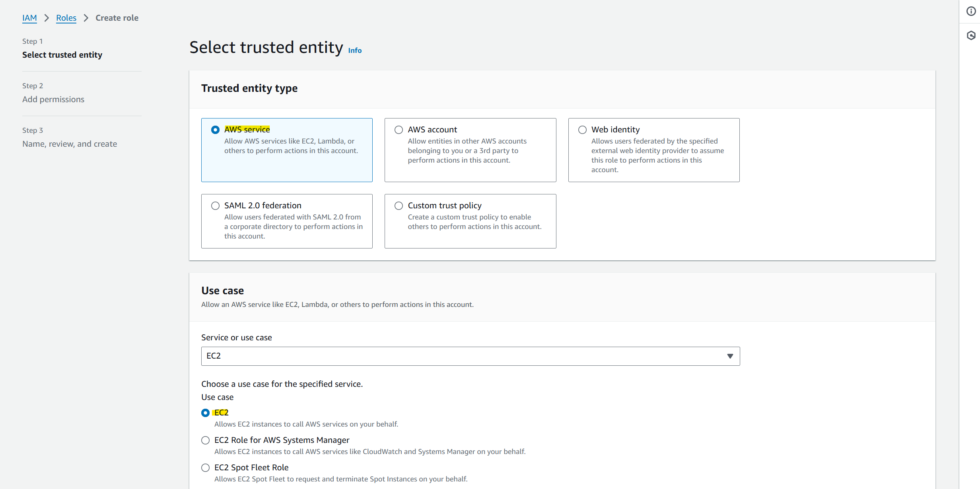Select the Custom trust policy radio button
Viewport: 980px width, 489px height.
(x=399, y=206)
